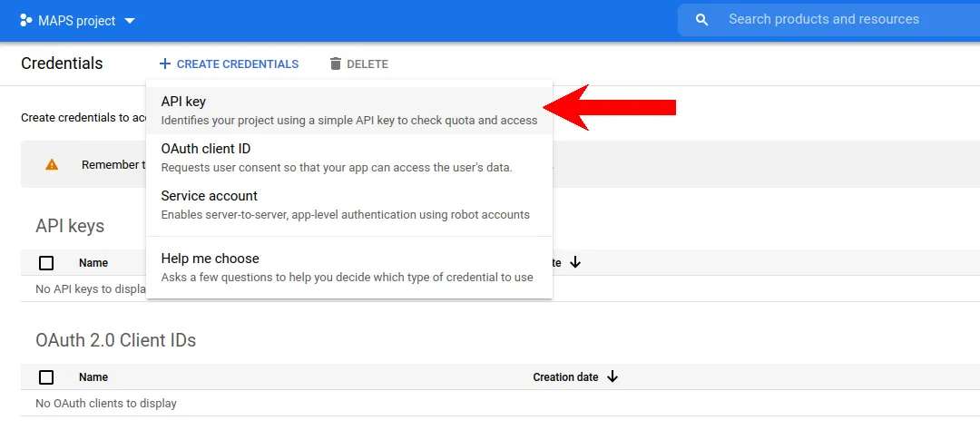Screen dimensions: 980x430
Task: Click the API keys section heading
Action: pos(70,226)
